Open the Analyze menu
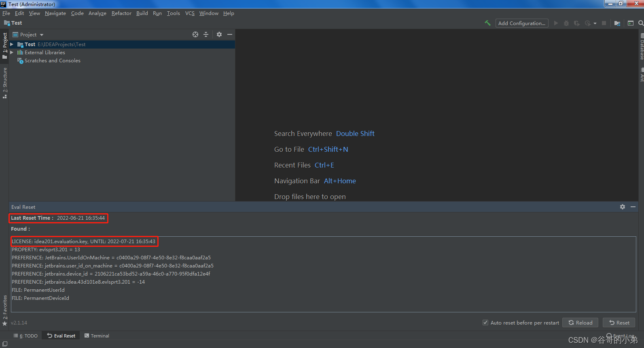The height and width of the screenshot is (348, 644). (x=97, y=13)
